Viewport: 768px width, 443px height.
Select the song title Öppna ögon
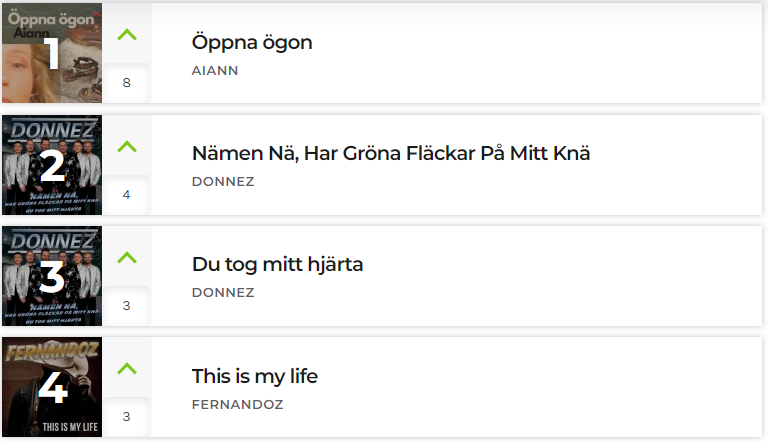(x=252, y=43)
